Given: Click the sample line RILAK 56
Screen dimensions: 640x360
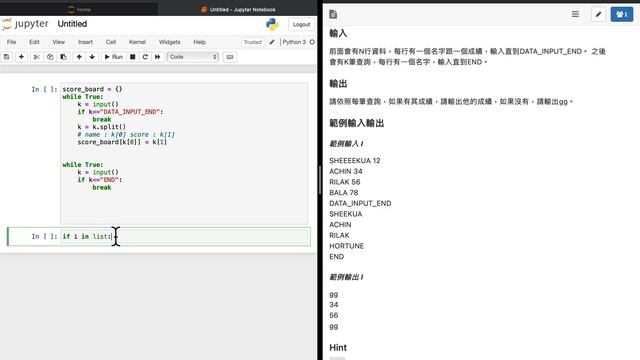Looking at the screenshot, I should pyautogui.click(x=344, y=182).
